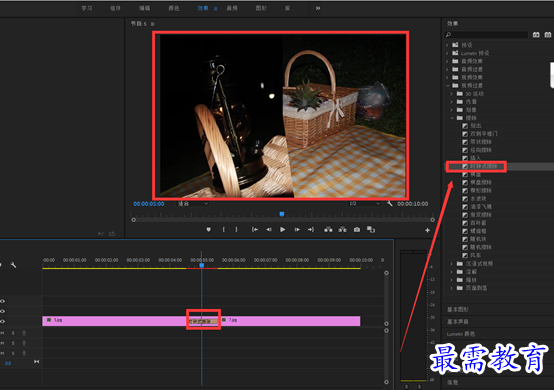Step forward one frame

297,230
